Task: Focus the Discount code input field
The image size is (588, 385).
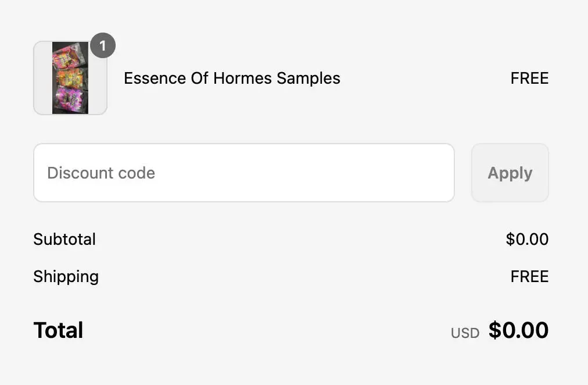Action: click(x=243, y=173)
